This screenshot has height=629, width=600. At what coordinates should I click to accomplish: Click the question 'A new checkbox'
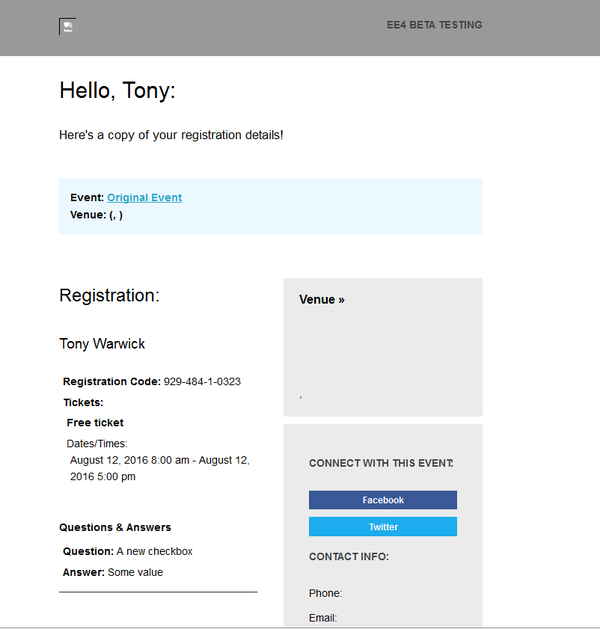coord(154,552)
